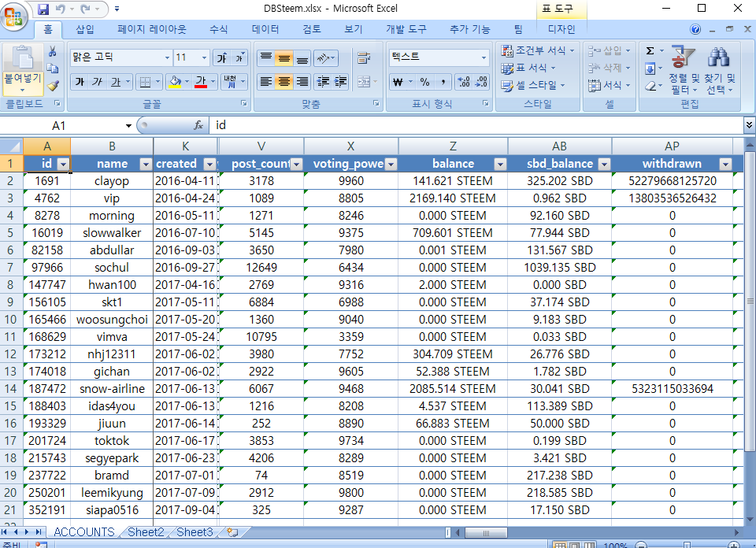Toggle center text alignment
The width and height of the screenshot is (756, 548).
[x=284, y=82]
